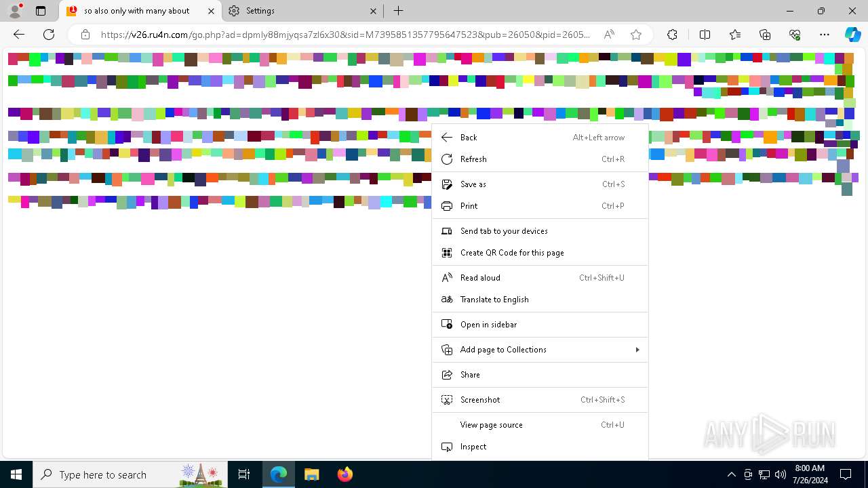The image size is (868, 488).
Task: Choose Open in sidebar
Action: coord(540,325)
